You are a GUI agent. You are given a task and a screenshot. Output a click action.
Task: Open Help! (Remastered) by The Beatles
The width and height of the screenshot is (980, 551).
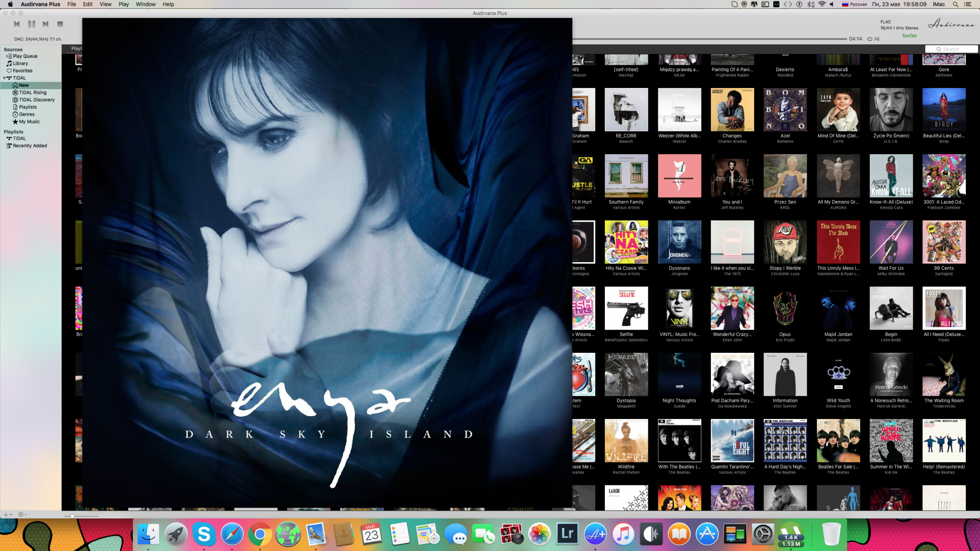(944, 441)
